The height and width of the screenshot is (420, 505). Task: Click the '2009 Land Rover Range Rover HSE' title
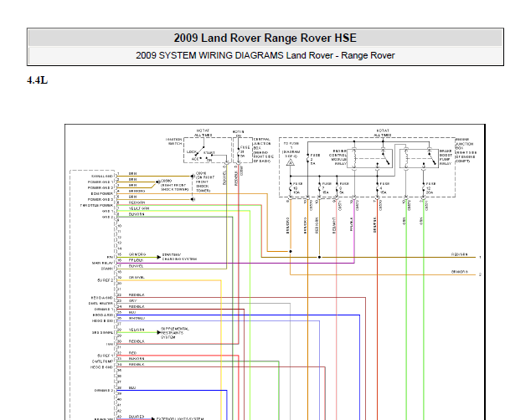265,38
